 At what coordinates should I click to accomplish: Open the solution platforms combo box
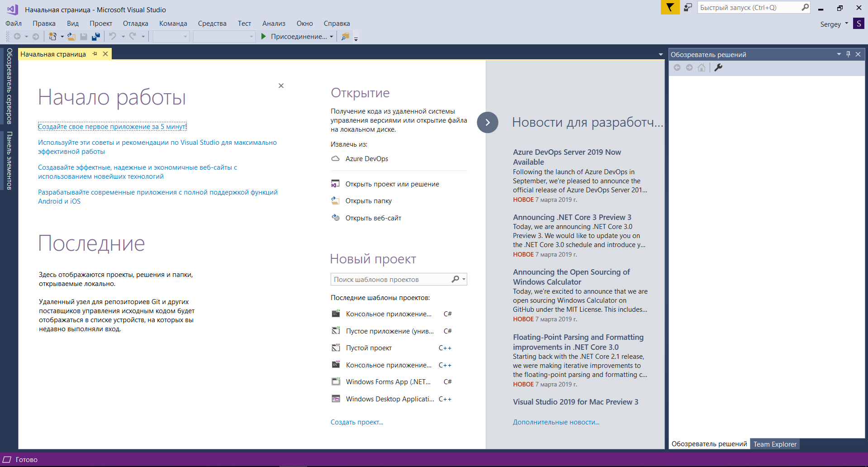click(224, 36)
